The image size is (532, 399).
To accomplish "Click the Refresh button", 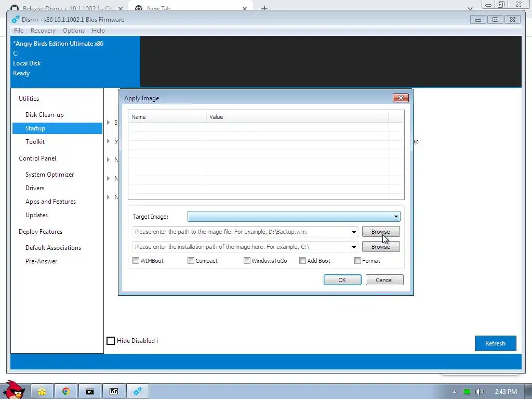I will 495,343.
